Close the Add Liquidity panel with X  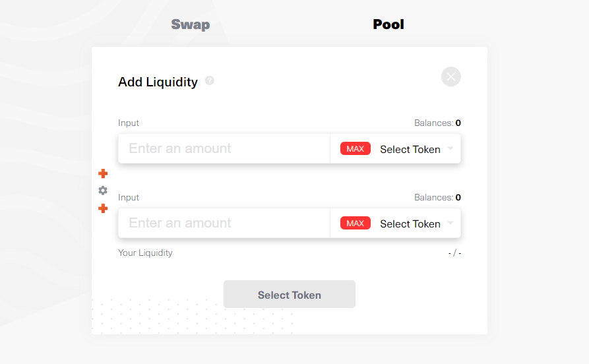coord(451,76)
